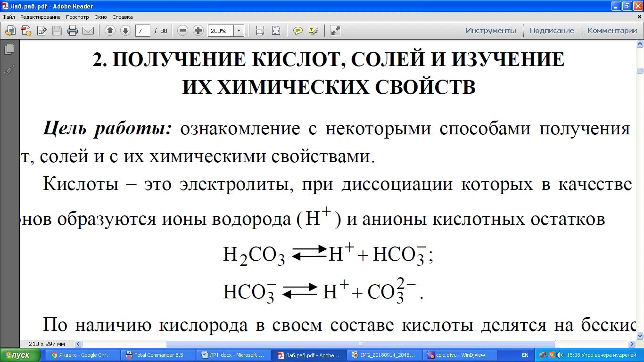Click the fit one full page icon
The image size is (644, 362).
[276, 31]
